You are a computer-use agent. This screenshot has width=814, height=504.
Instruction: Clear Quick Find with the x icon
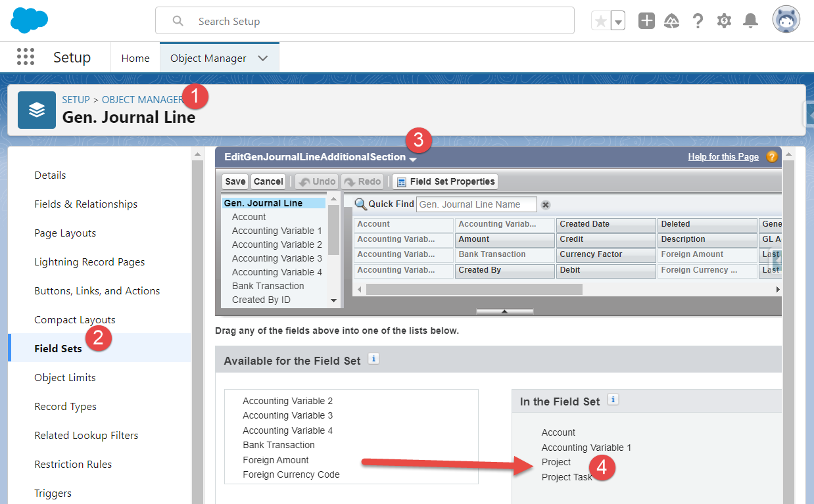(x=545, y=205)
